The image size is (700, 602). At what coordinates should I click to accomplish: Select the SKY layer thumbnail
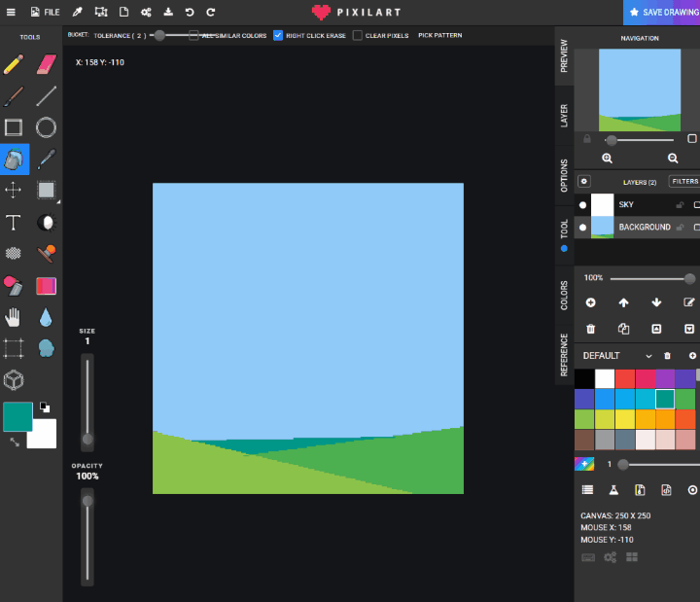point(602,205)
